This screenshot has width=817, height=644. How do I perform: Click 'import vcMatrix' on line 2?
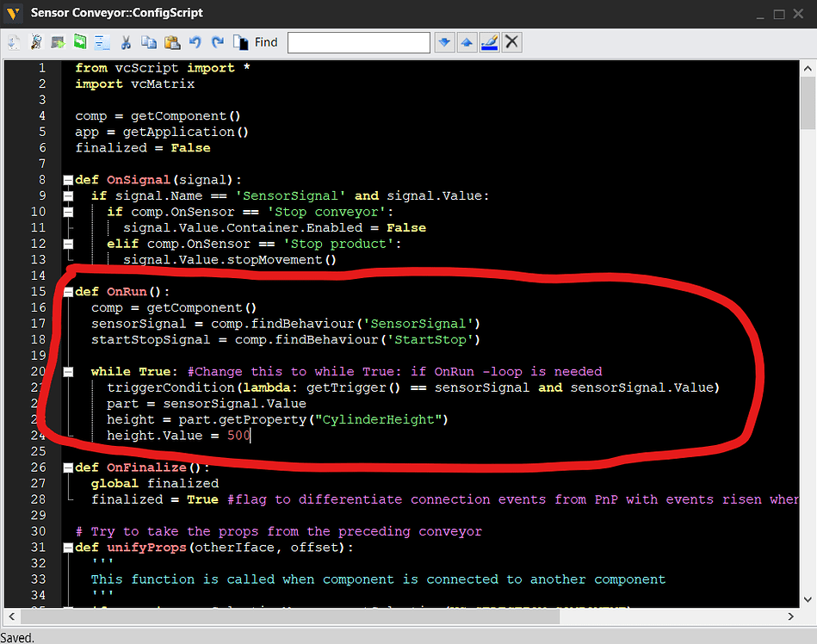point(135,84)
